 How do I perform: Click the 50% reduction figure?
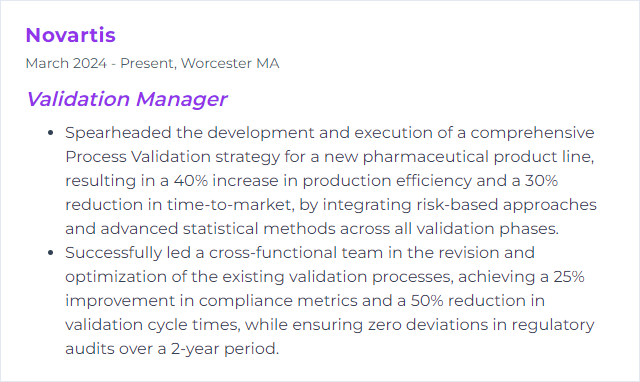[x=427, y=301]
